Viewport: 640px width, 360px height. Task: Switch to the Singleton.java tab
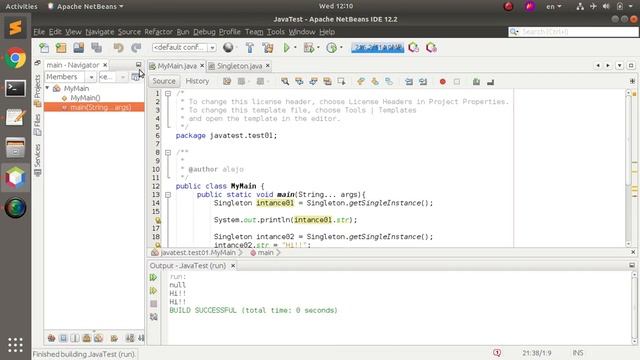tap(239, 66)
